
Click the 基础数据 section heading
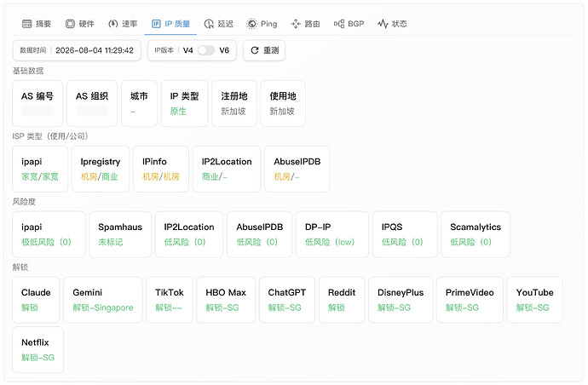pos(28,71)
